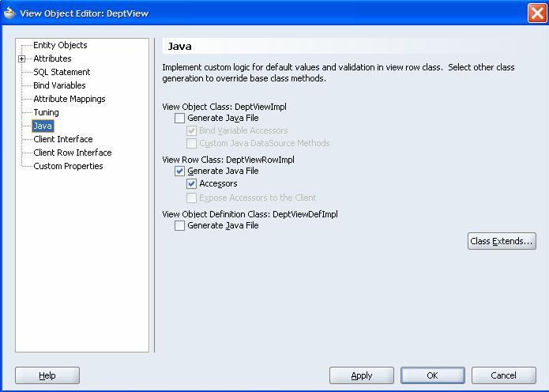Image resolution: width=549 pixels, height=392 pixels.
Task: Open Help for this dialog
Action: point(47,375)
